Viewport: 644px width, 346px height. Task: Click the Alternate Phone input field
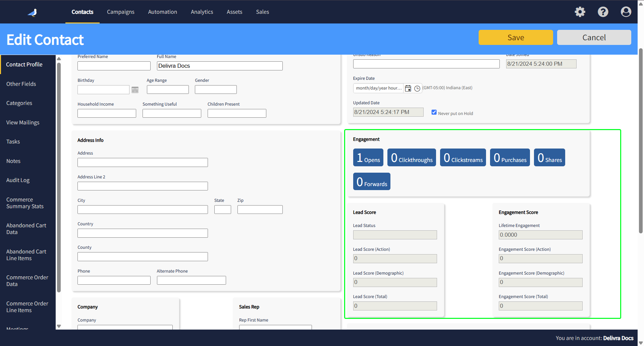tap(192, 280)
